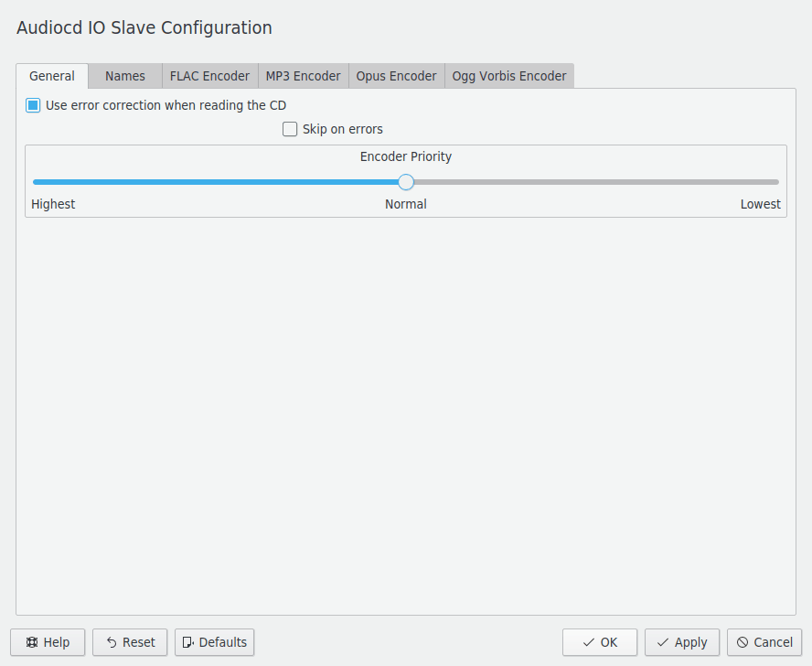Open the FLAC Encoder tab
This screenshot has width=812, height=666.
(209, 76)
